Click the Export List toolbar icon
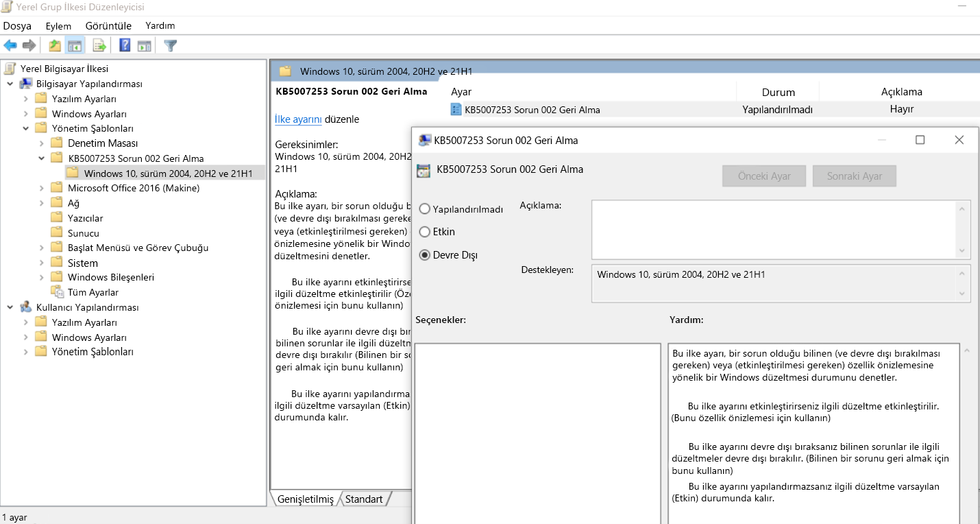 100,46
